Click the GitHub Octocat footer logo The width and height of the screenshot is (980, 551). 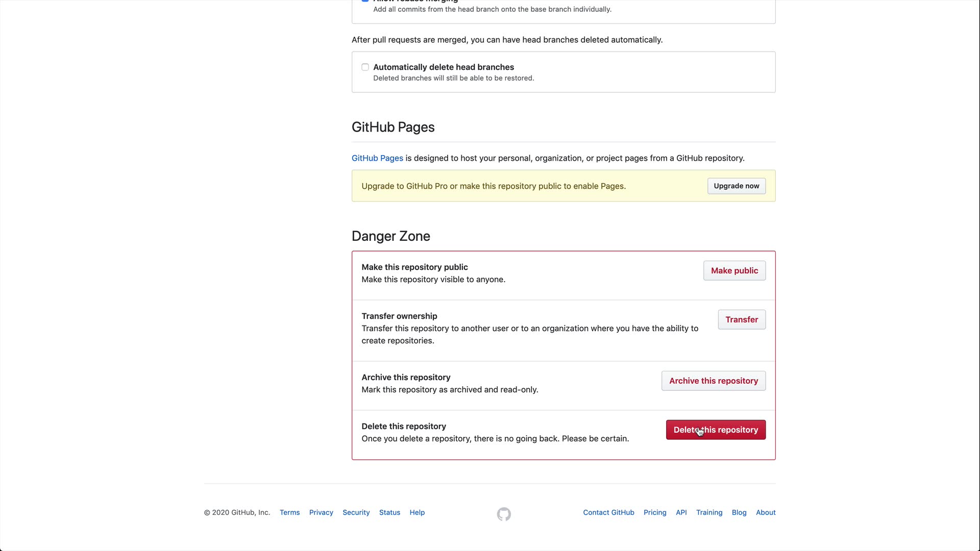point(504,514)
